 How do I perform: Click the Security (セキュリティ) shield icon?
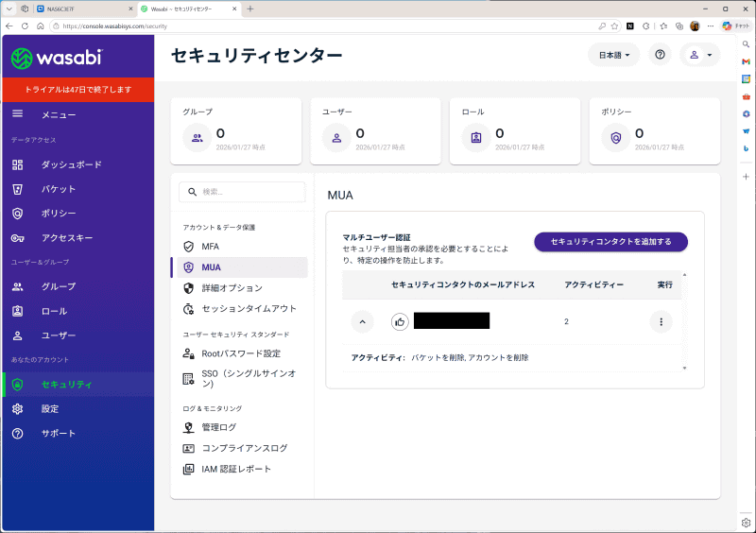point(17,385)
